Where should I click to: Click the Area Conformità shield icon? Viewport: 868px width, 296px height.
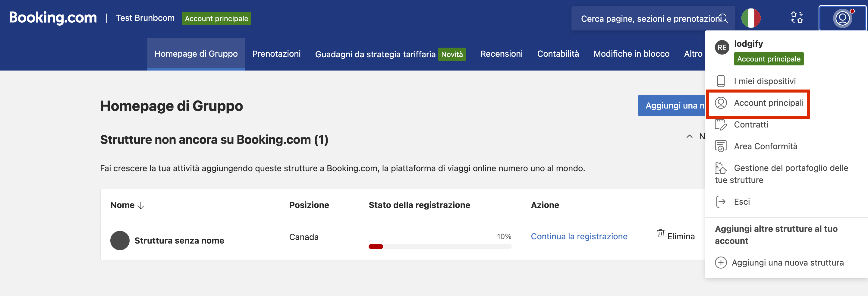720,146
